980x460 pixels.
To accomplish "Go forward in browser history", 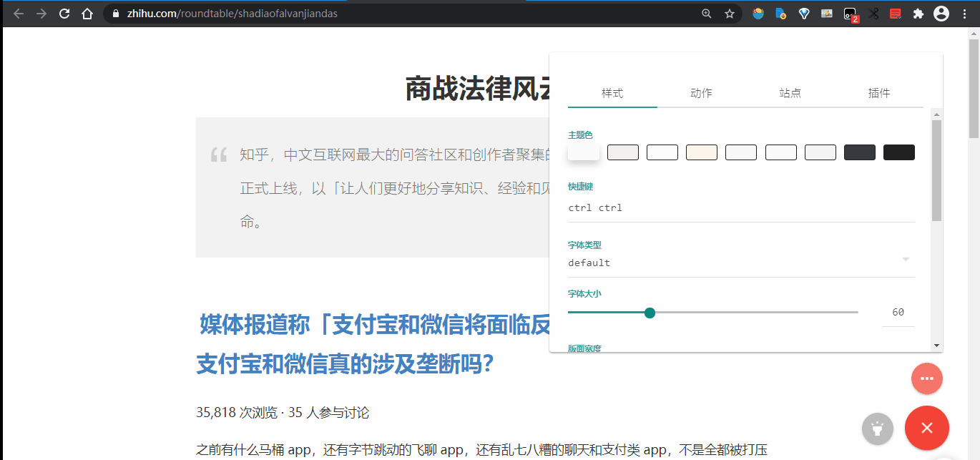I will [41, 14].
